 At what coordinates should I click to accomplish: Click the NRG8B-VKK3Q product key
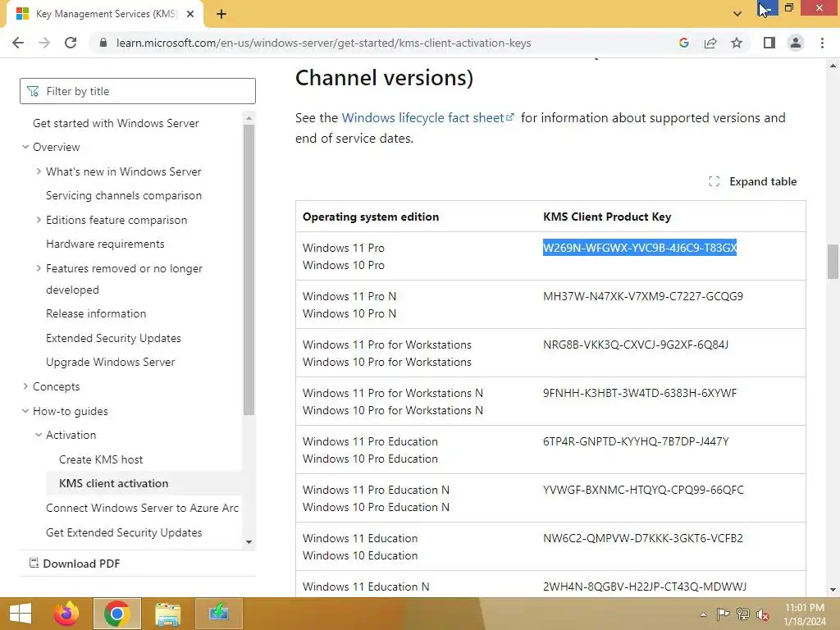coord(636,345)
